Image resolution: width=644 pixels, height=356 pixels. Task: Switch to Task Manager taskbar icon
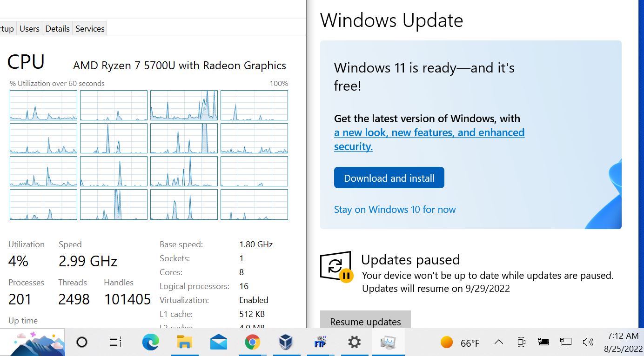(388, 343)
